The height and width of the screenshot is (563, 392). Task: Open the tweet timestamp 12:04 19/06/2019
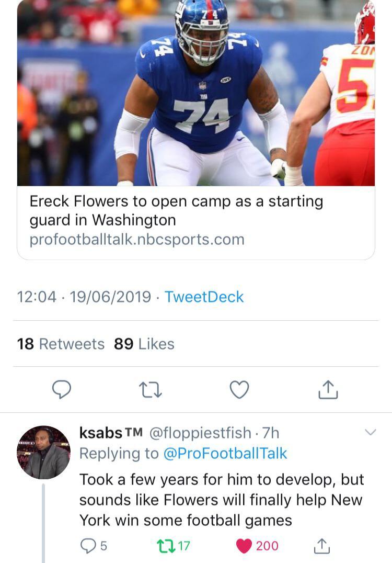coord(84,297)
